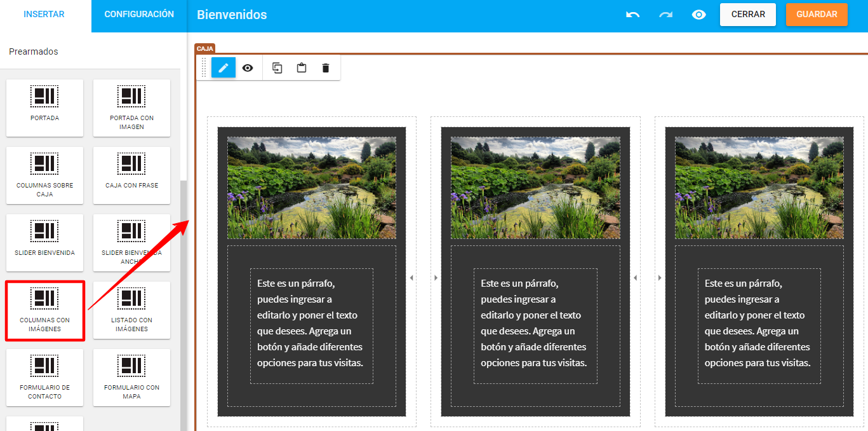This screenshot has width=868, height=431.
Task: Click the duplicate box icon
Action: (x=277, y=68)
